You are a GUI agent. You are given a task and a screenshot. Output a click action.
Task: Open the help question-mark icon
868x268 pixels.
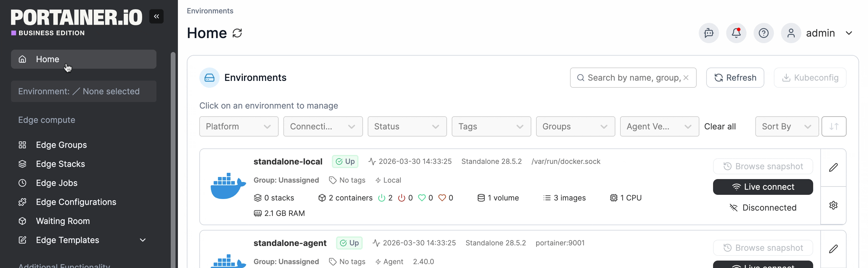[x=763, y=33]
